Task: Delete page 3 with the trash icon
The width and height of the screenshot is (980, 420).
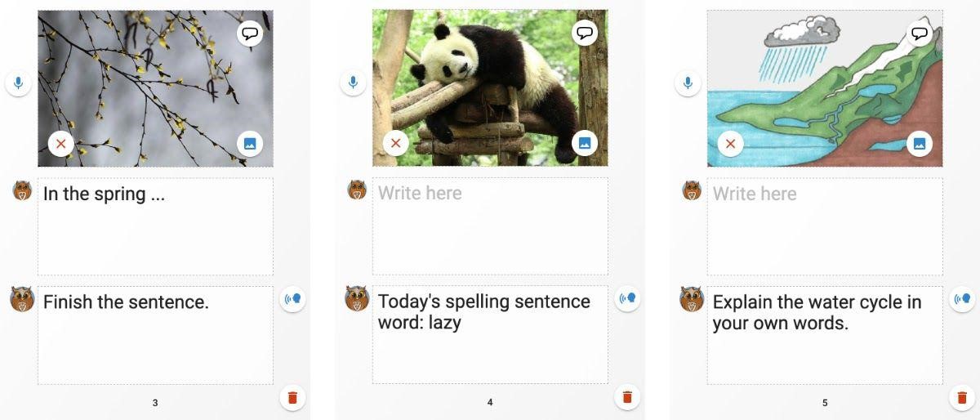Action: [293, 398]
